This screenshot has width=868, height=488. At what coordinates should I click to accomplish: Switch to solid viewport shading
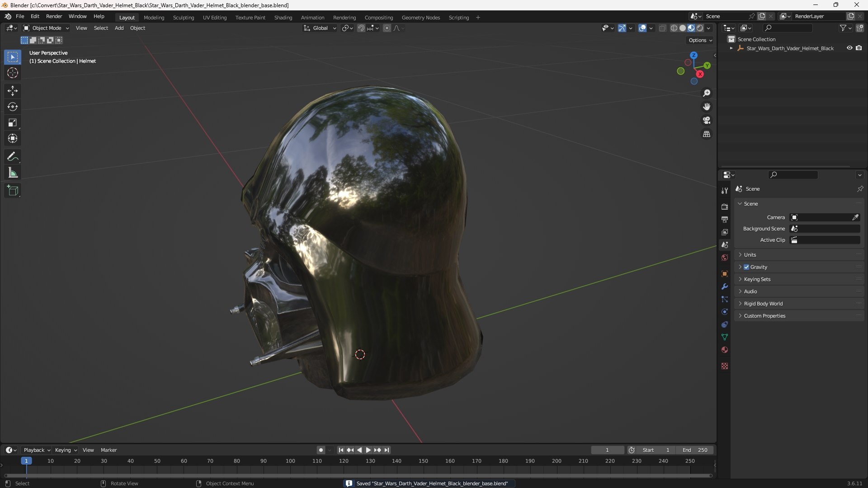pyautogui.click(x=683, y=28)
